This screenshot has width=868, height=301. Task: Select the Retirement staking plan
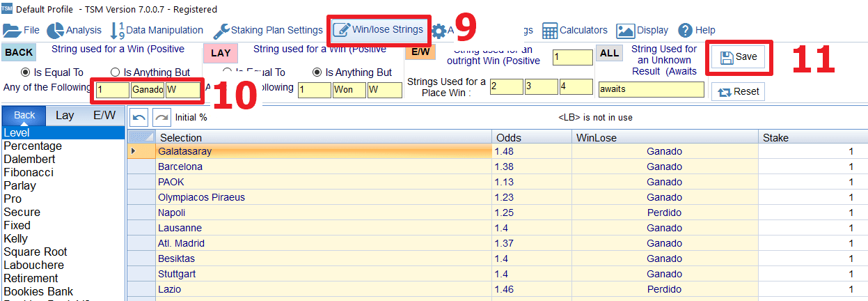[x=63, y=278]
